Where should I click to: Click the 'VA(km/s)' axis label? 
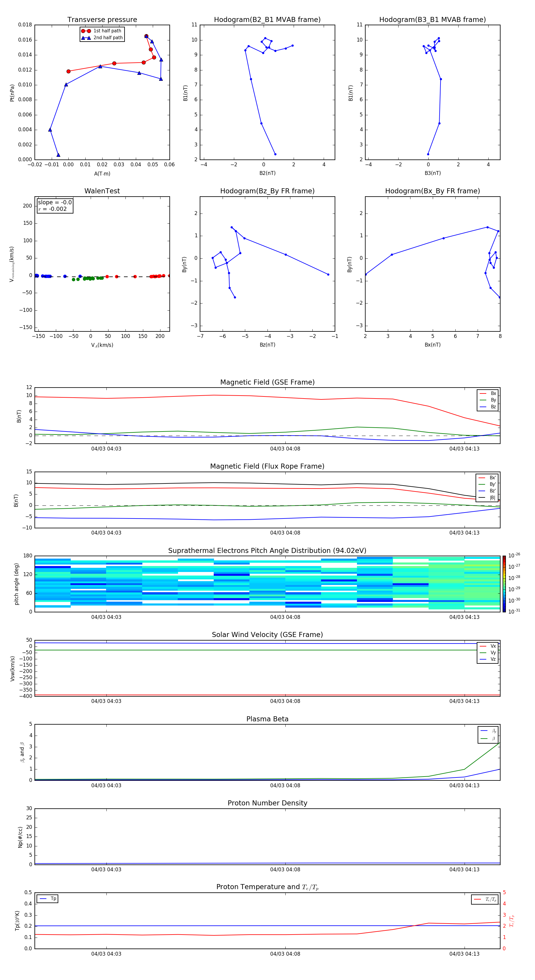click(x=102, y=345)
